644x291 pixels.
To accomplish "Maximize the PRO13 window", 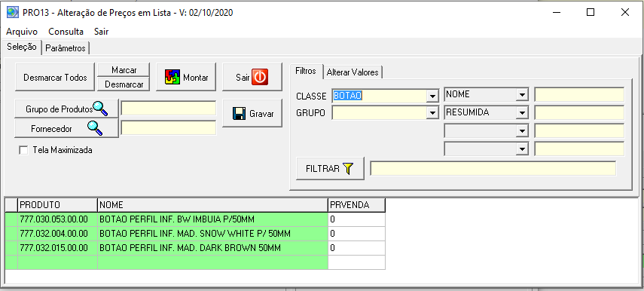I will 591,12.
